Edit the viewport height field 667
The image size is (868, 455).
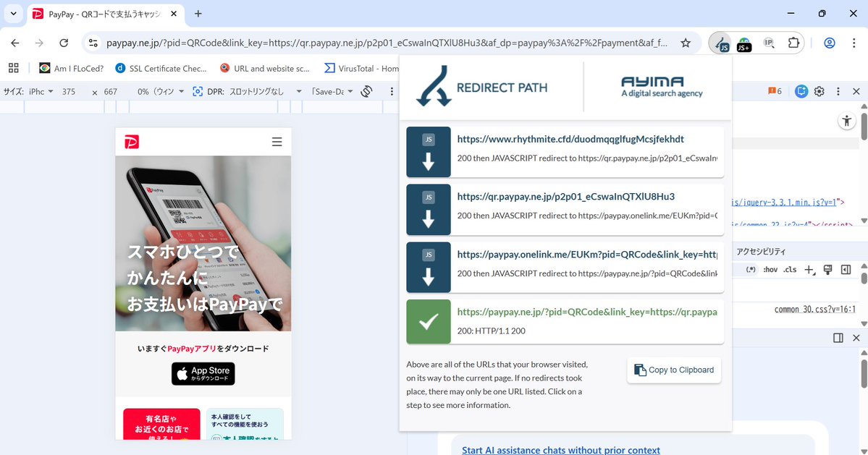pos(111,92)
